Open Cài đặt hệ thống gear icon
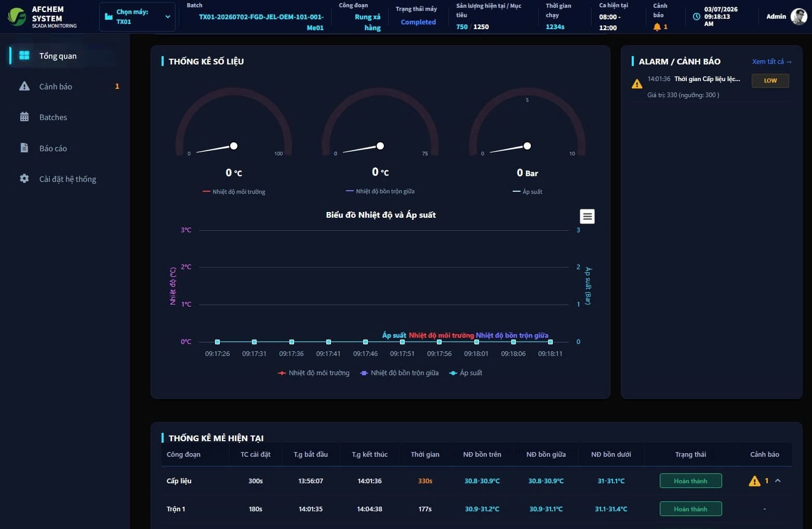Screen dimensions: 812x529 (x=24, y=179)
